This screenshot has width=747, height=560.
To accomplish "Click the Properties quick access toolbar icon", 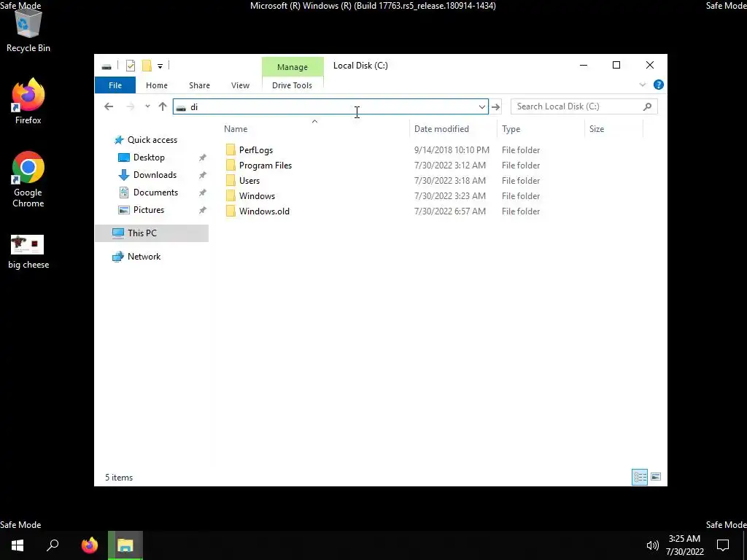I will pyautogui.click(x=131, y=66).
